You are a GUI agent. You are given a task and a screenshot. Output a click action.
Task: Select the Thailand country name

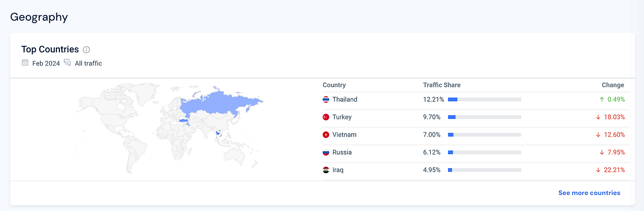tap(345, 100)
